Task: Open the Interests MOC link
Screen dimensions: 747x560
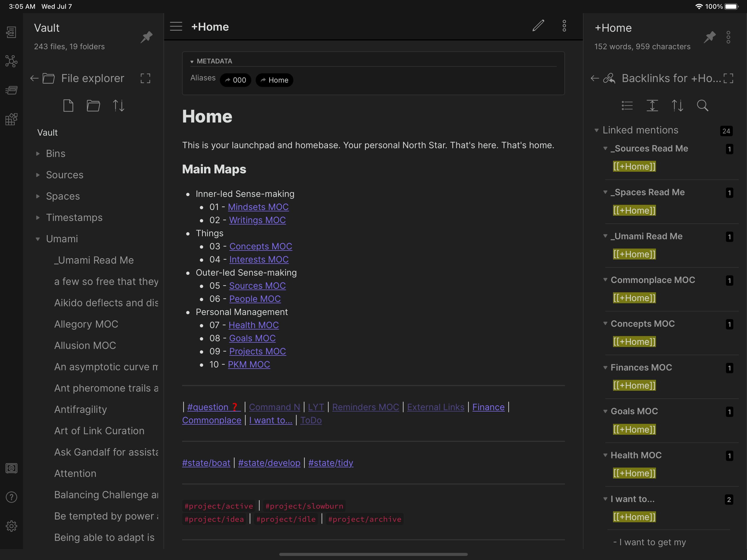Action: (259, 260)
